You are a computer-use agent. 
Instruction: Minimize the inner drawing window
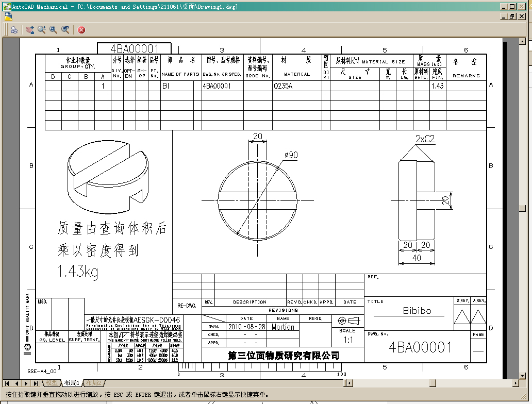(504, 16)
